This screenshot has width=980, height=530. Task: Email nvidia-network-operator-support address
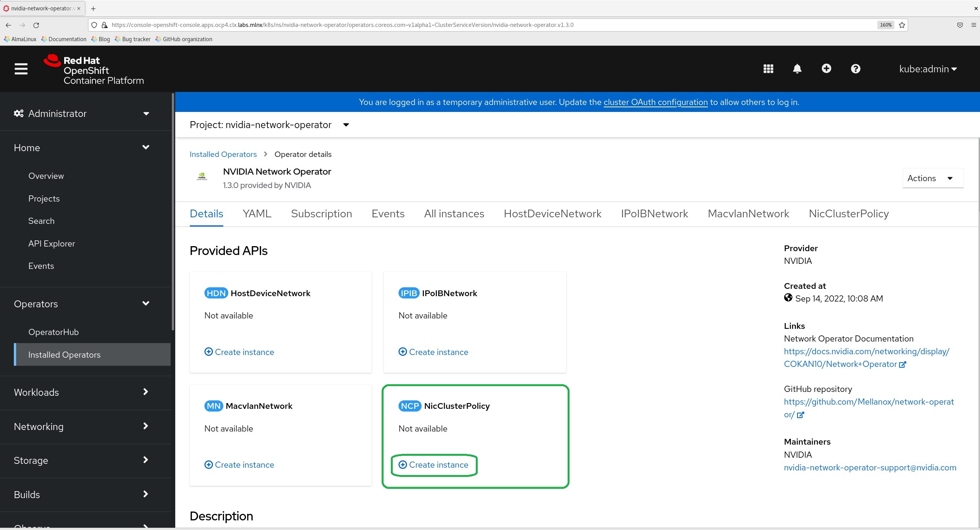(x=870, y=468)
